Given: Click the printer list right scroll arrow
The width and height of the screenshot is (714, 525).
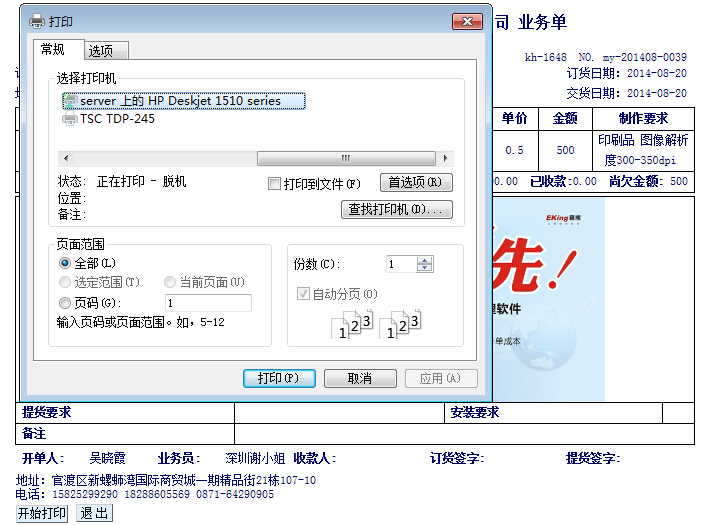Looking at the screenshot, I should pos(445,158).
